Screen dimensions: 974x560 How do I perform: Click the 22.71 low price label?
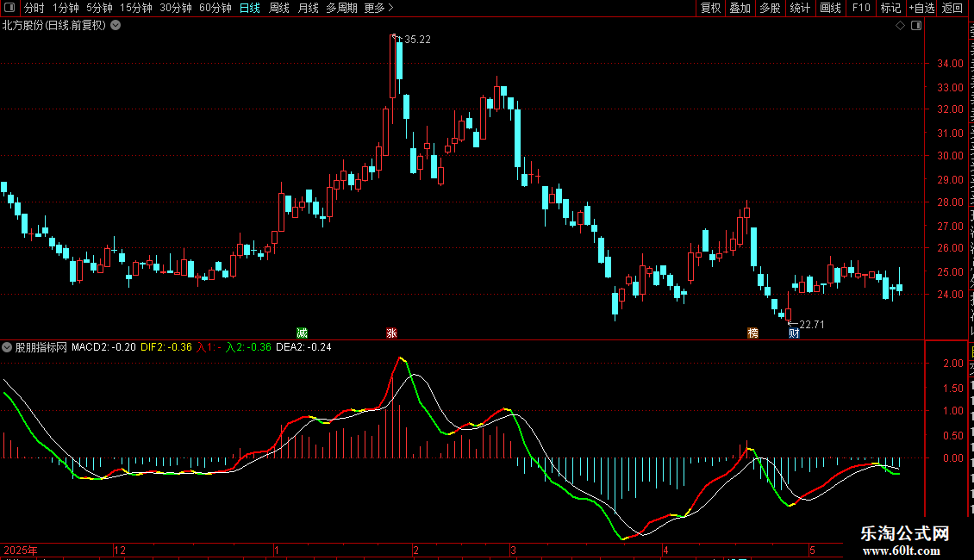[812, 324]
